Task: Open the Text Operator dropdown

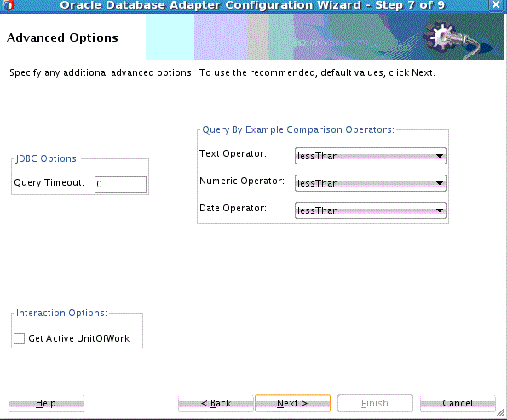Action: 370,156
